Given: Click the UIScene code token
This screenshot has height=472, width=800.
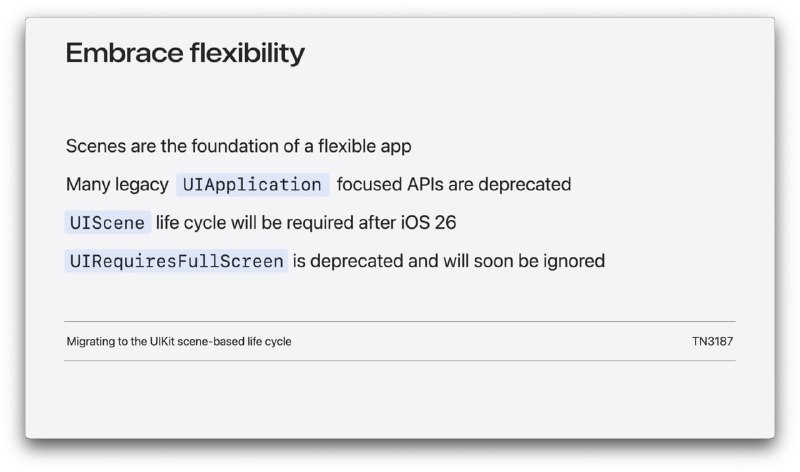Looking at the screenshot, I should tap(108, 222).
